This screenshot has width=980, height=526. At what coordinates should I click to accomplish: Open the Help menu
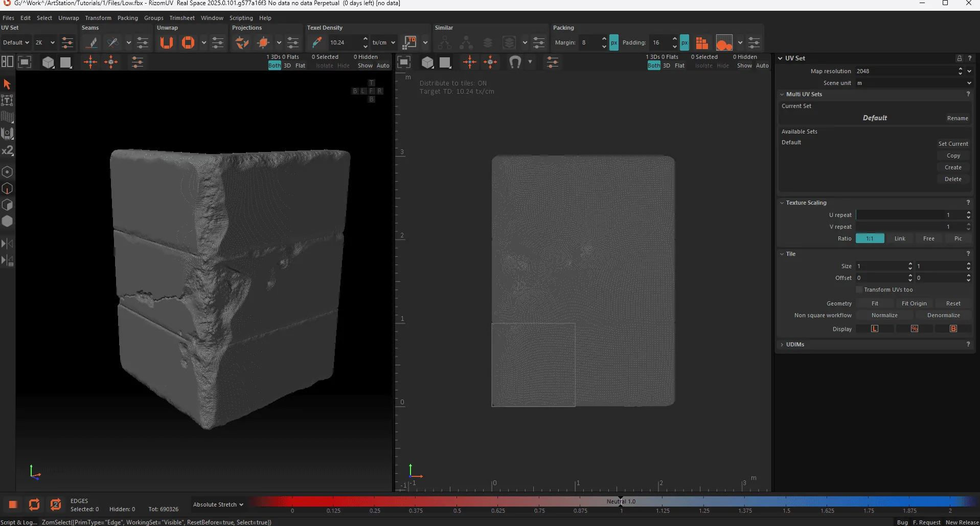point(265,18)
